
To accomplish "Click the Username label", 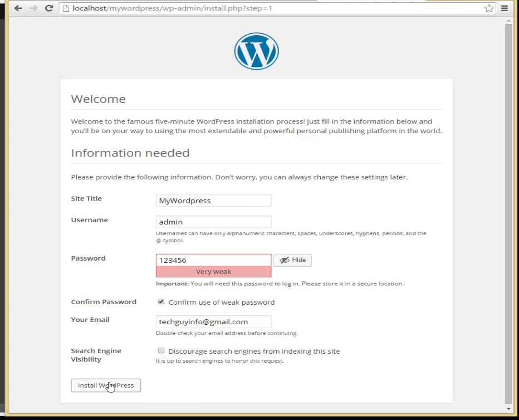I will click(89, 220).
